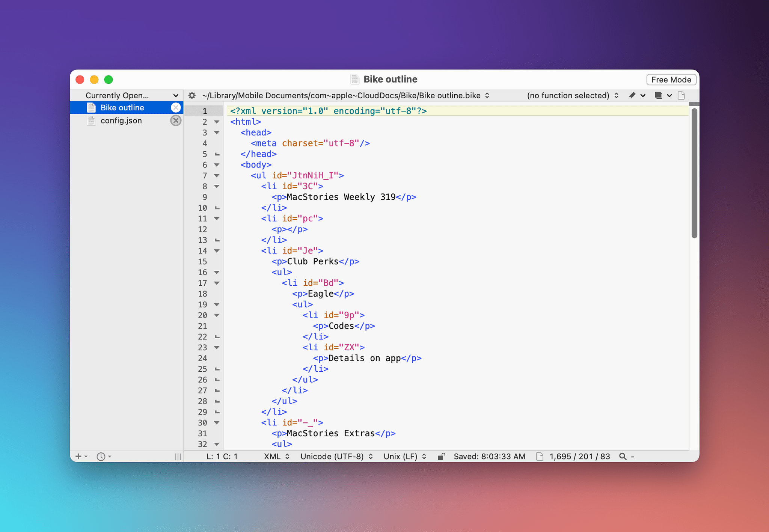Image resolution: width=769 pixels, height=532 pixels.
Task: Close the Bike outline document in sidebar
Action: (176, 108)
